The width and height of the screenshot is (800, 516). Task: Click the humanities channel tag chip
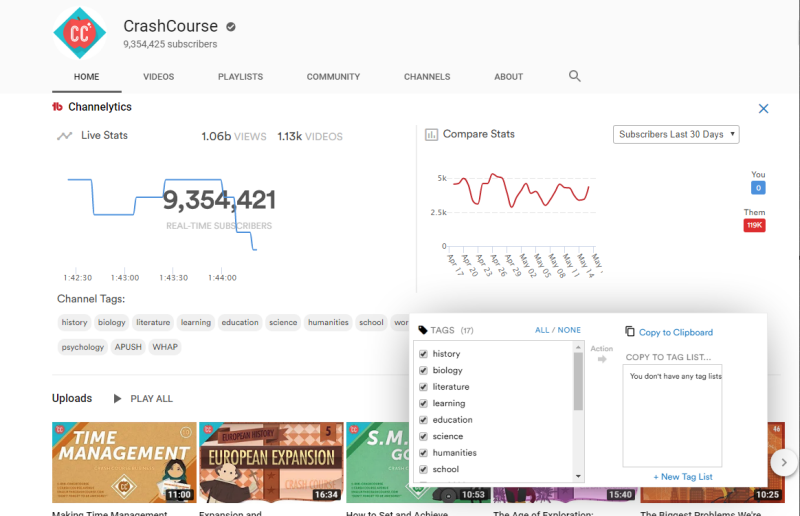pos(328,323)
